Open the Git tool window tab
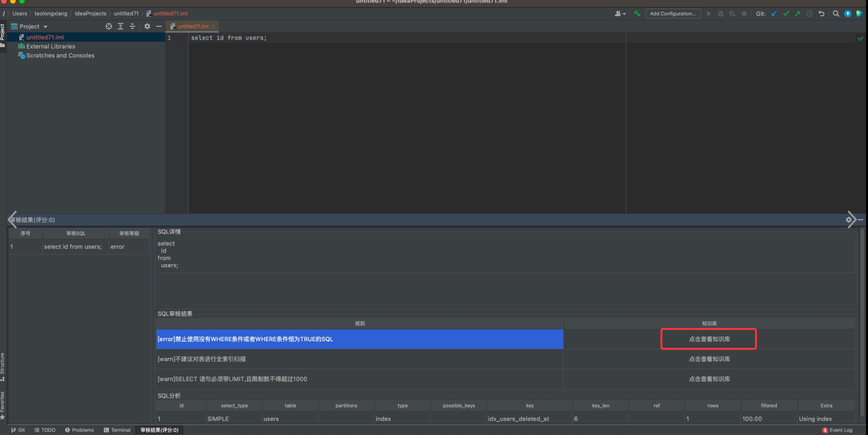This screenshot has height=435, width=868. [18, 430]
